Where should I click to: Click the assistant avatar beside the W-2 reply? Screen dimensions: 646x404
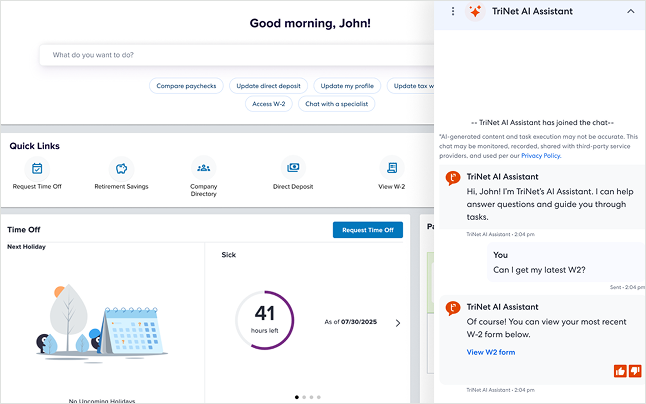(x=453, y=308)
